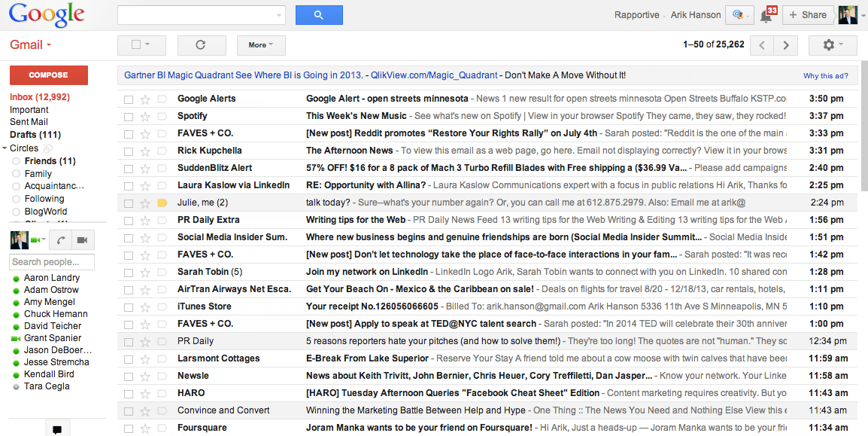The width and height of the screenshot is (868, 436).
Task: Collapse the Circles section
Action: (6, 148)
